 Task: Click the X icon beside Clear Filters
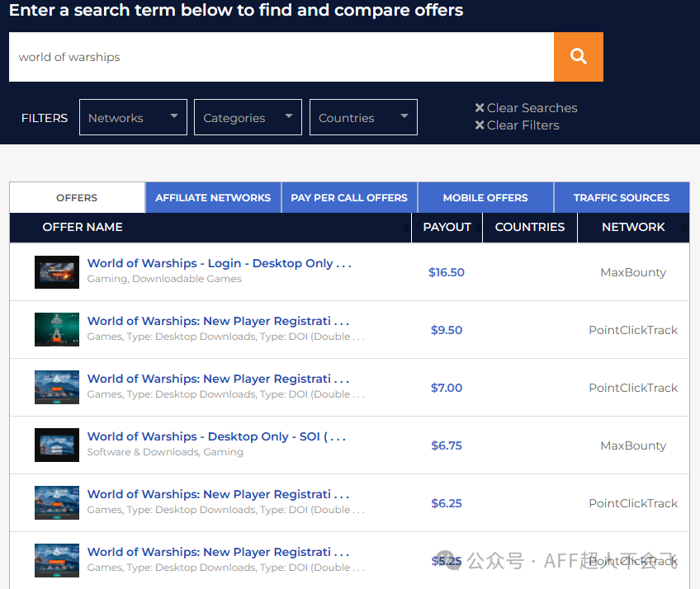tap(480, 125)
